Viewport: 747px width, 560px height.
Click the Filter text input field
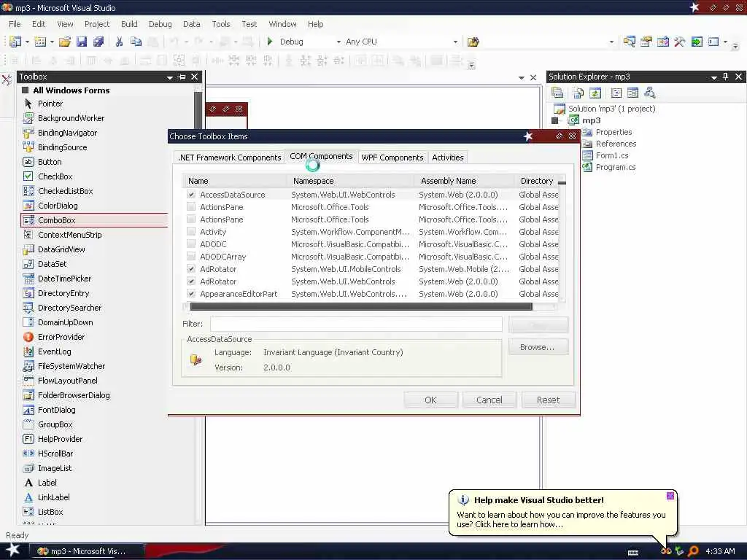coord(356,324)
